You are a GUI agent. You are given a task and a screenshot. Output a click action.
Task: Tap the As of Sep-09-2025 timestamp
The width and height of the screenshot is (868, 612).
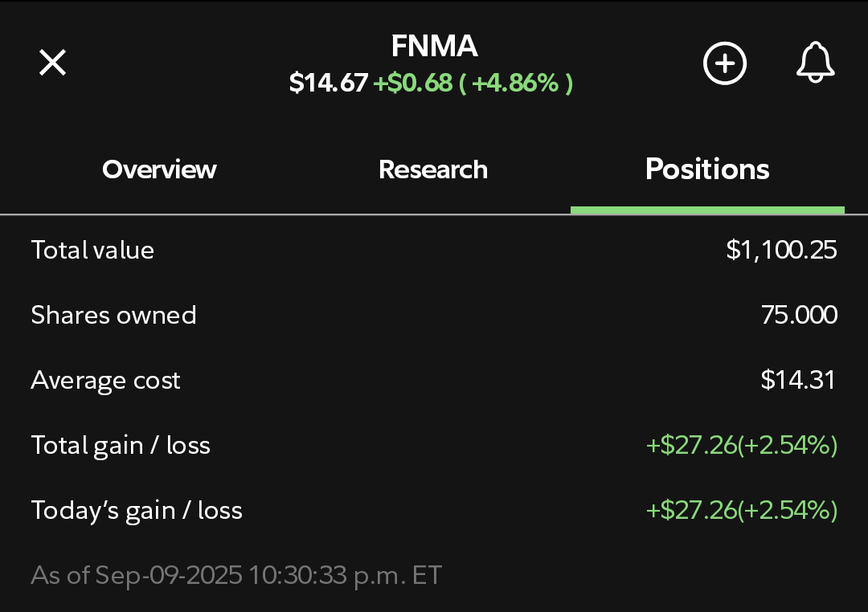tap(236, 576)
